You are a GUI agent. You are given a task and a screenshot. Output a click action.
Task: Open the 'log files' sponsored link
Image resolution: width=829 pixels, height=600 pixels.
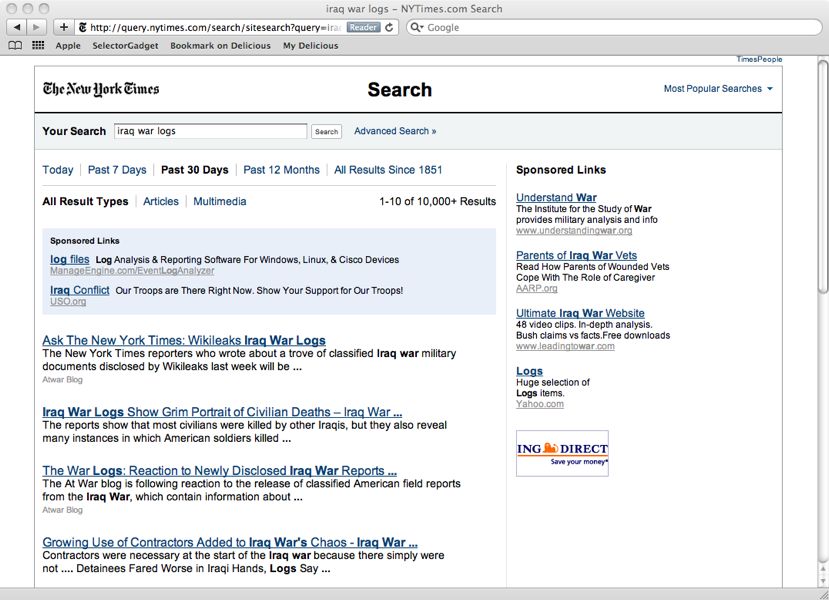tap(70, 260)
